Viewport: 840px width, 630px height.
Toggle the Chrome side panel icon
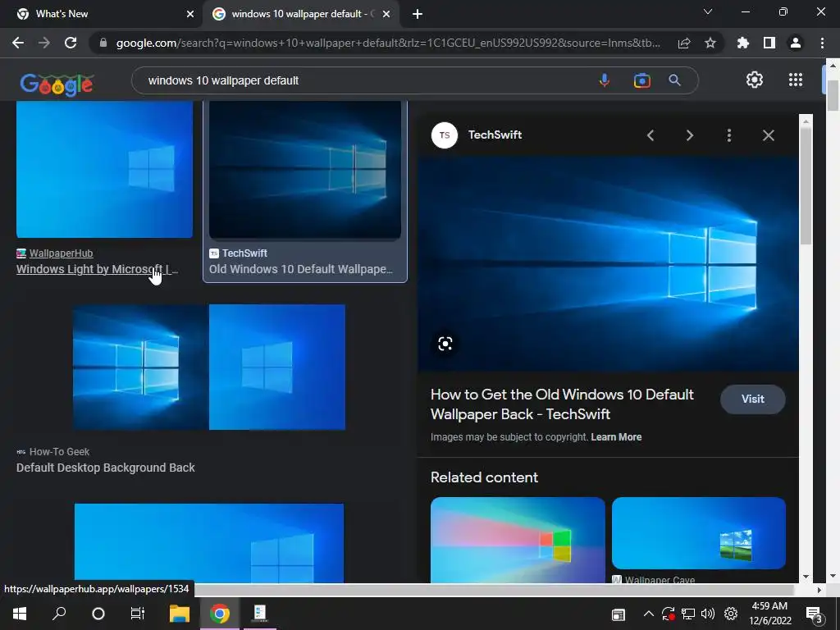tap(769, 43)
